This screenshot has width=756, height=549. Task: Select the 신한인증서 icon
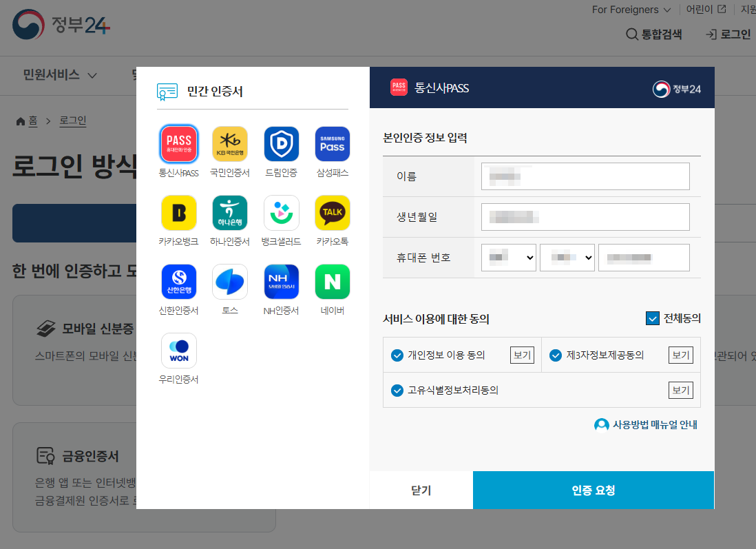[x=179, y=282]
